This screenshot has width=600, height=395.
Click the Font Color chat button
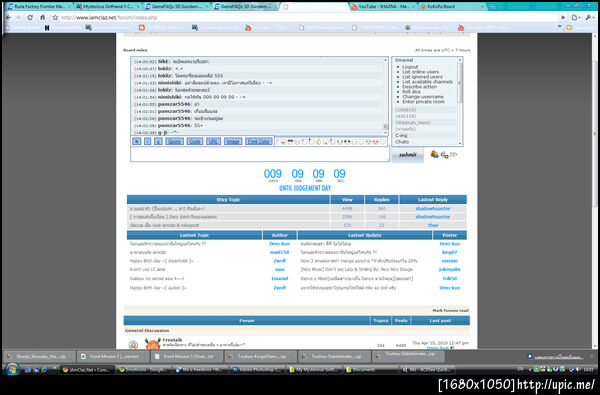[x=259, y=141]
